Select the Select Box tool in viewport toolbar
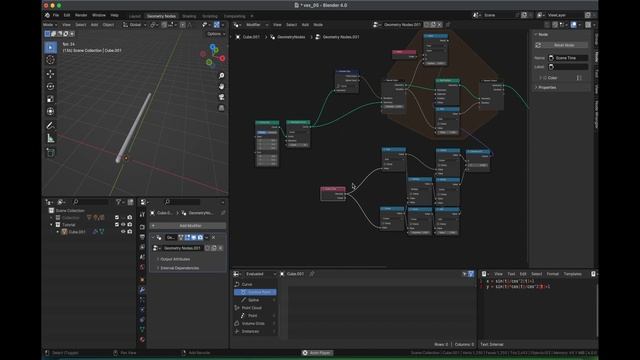Screen dimensions: 640x360 pyautogui.click(x=50, y=47)
